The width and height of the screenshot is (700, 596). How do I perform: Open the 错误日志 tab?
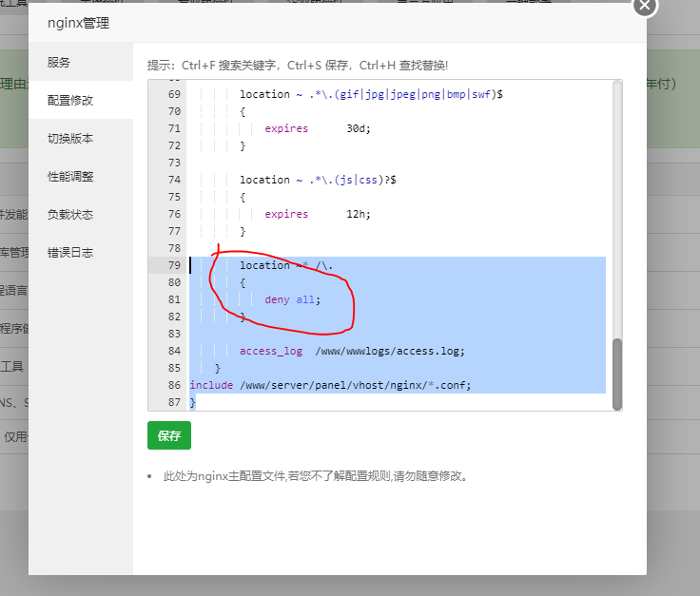[x=81, y=253]
